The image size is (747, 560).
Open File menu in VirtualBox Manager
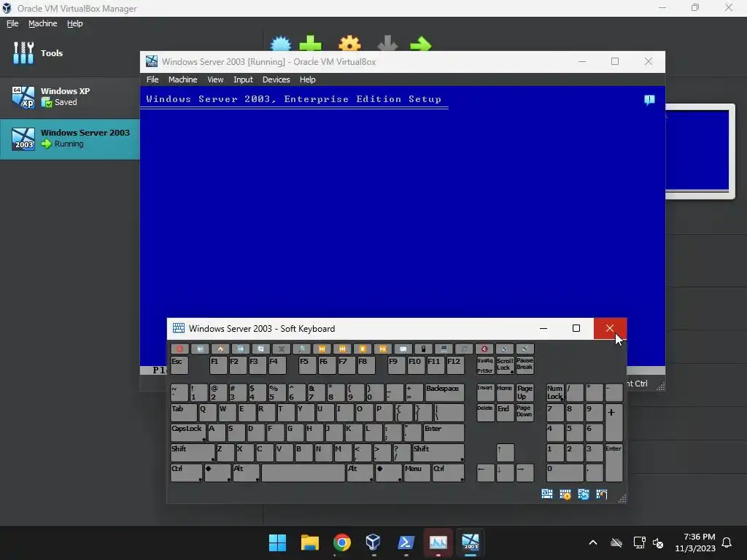coord(12,23)
